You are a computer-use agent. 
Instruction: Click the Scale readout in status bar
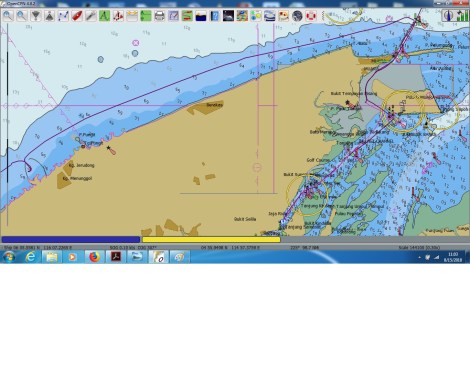(x=419, y=248)
